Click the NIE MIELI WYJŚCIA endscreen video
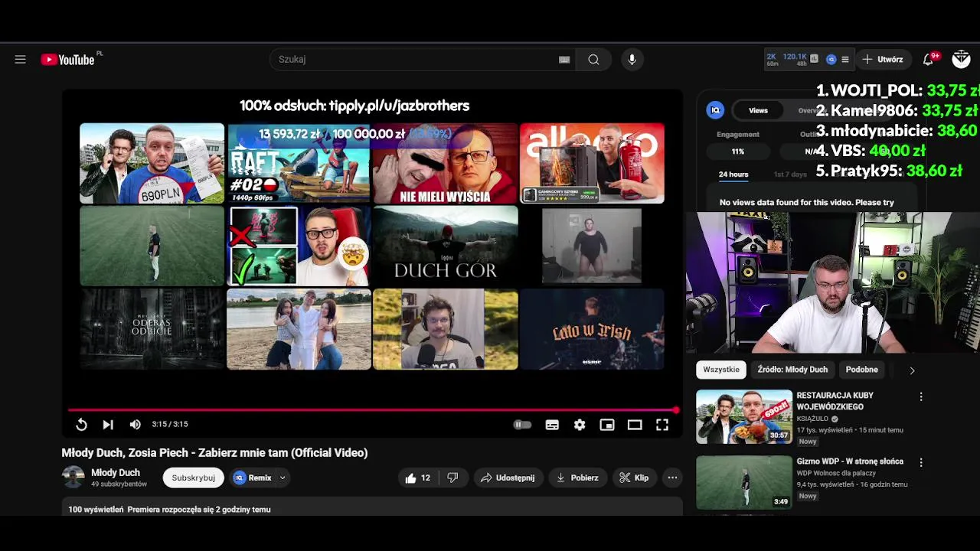The image size is (980, 551). [445, 163]
